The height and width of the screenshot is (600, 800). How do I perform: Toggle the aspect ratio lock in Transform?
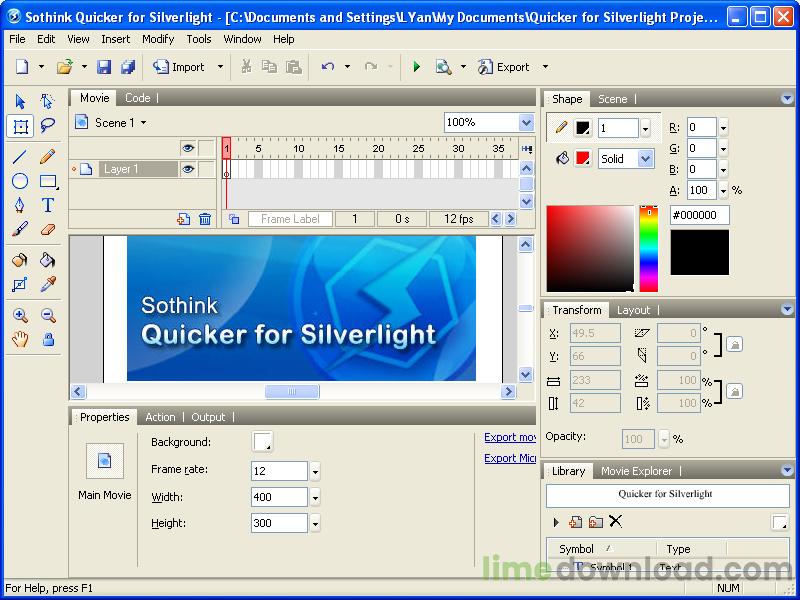[734, 391]
